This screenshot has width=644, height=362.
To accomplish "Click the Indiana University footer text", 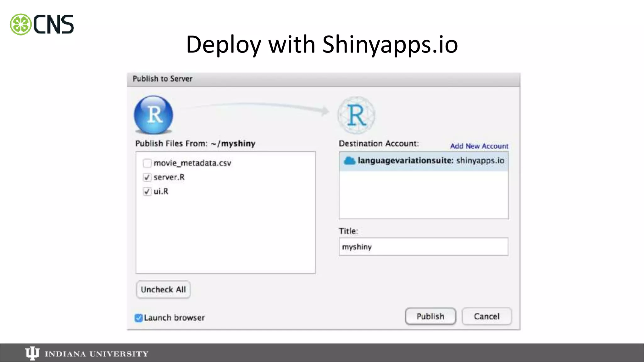I will [x=97, y=354].
